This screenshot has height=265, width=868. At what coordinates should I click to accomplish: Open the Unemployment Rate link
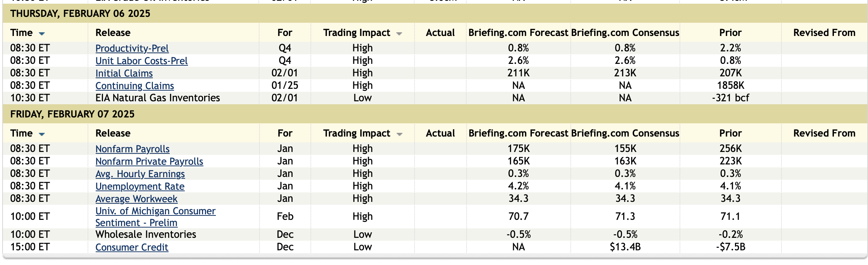[x=140, y=186]
